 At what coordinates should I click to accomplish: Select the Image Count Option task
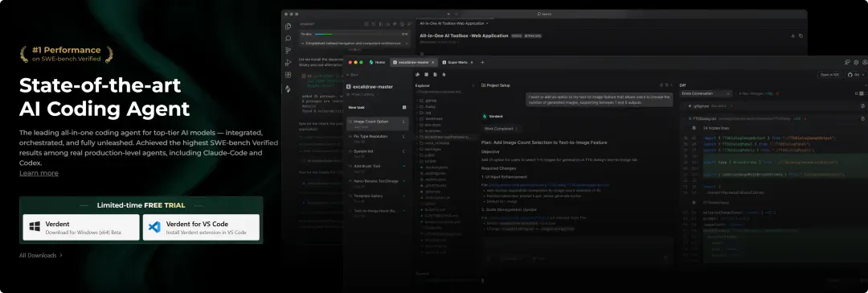[378, 123]
